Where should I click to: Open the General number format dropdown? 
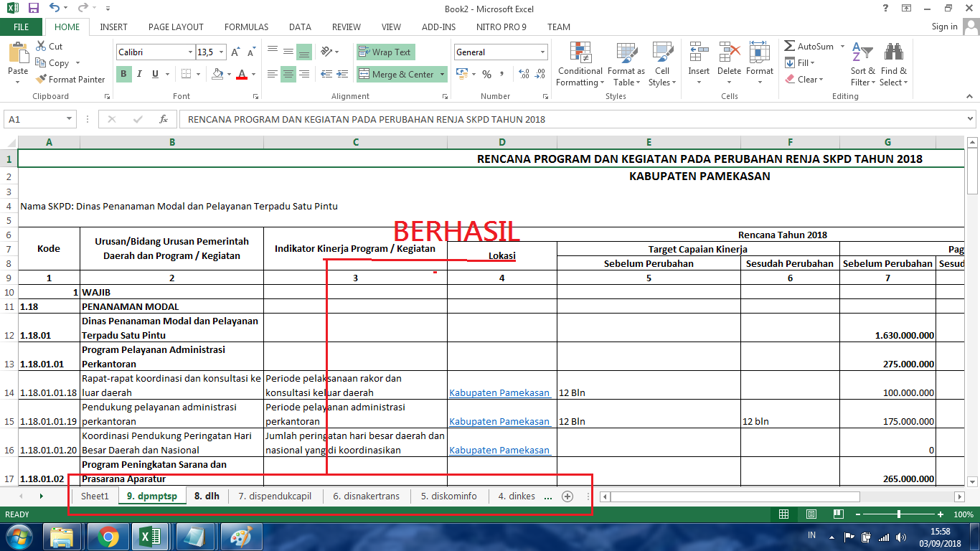click(x=542, y=52)
